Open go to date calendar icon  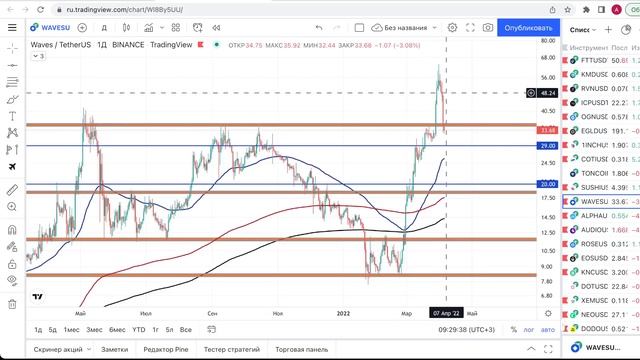(211, 329)
